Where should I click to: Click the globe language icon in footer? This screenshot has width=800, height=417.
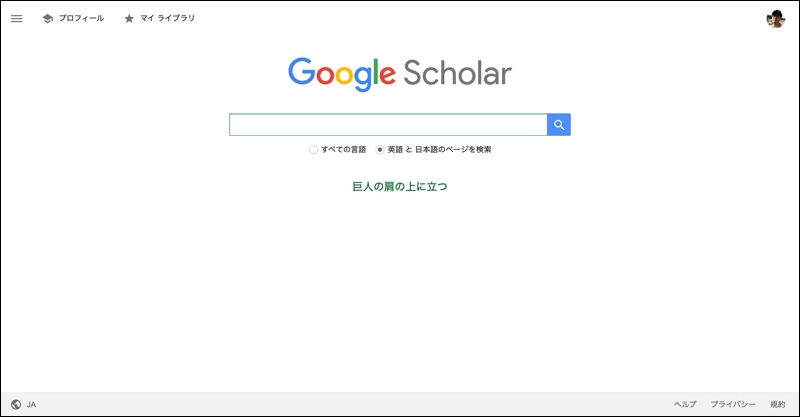point(16,404)
